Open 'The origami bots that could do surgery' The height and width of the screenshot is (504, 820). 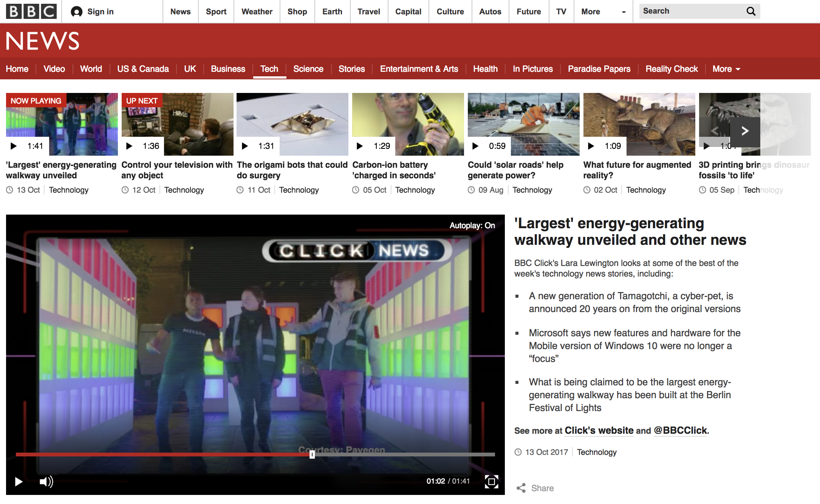[292, 170]
